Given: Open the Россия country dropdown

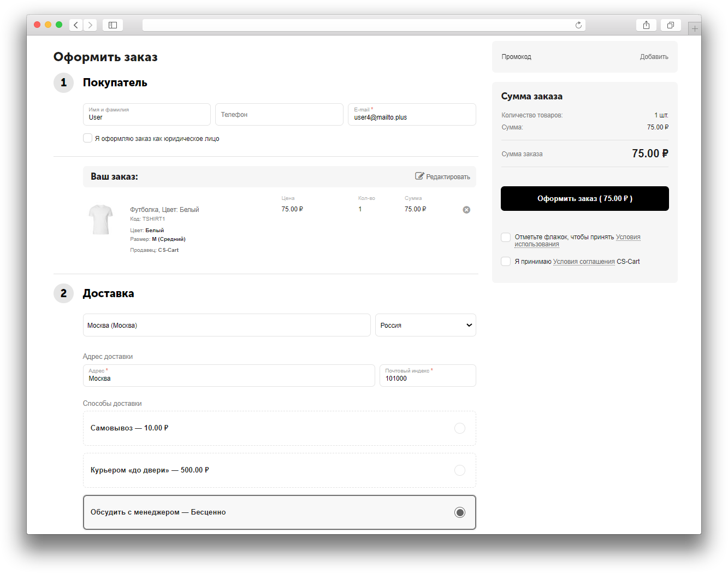Looking at the screenshot, I should pyautogui.click(x=425, y=325).
